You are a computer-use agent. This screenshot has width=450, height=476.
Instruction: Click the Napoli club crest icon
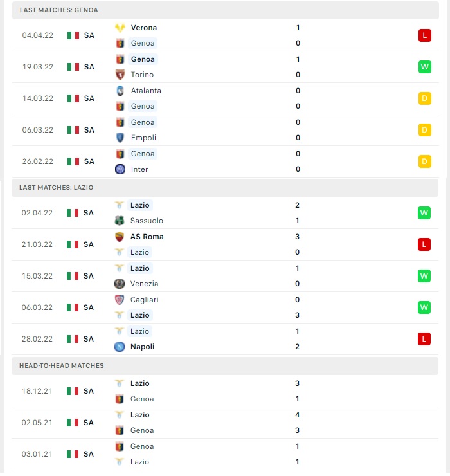point(120,346)
